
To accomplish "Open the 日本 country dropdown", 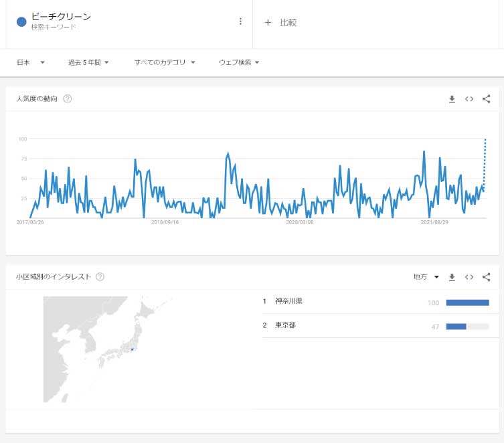I will tap(30, 62).
